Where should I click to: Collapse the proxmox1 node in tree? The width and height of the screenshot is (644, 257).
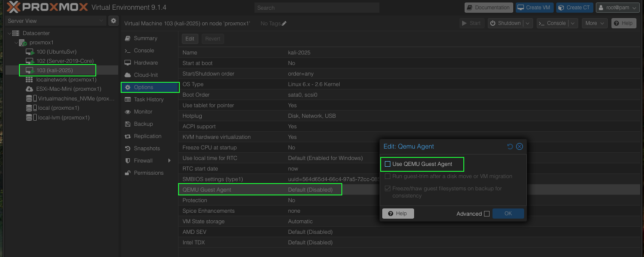[16, 43]
